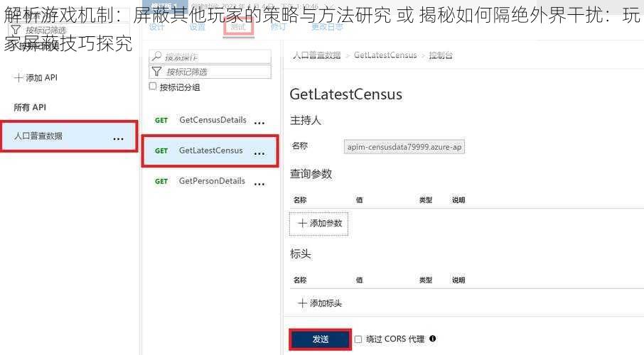The width and height of the screenshot is (644, 355).
Task: Click 说明 column header under 标头
Action: (458, 280)
